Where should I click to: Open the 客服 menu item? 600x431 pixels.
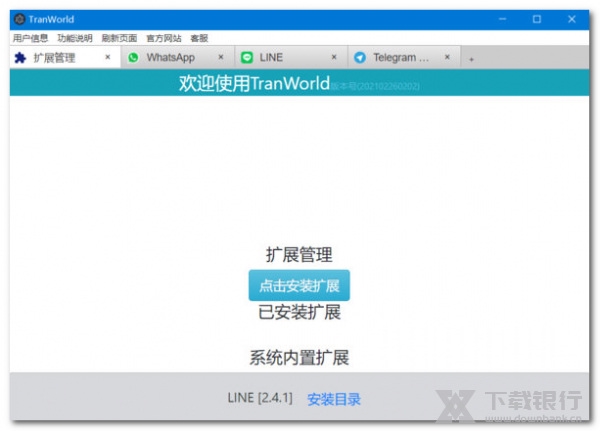pyautogui.click(x=199, y=38)
